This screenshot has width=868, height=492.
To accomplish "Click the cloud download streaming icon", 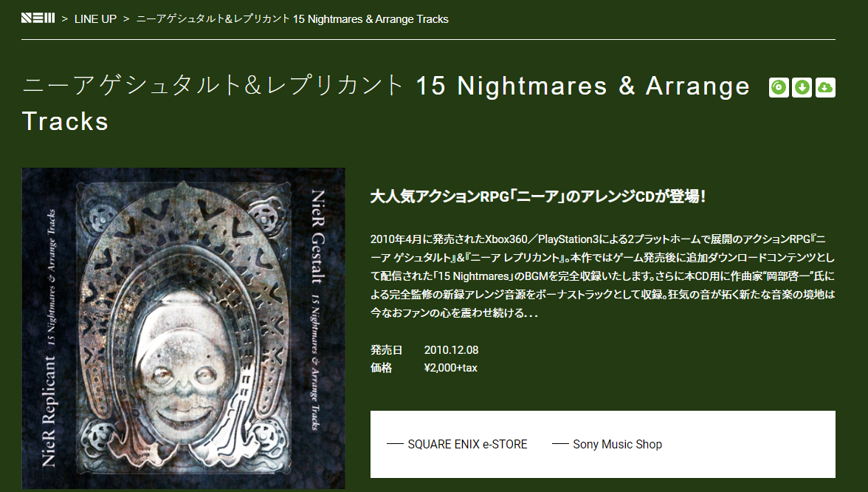I will [825, 87].
